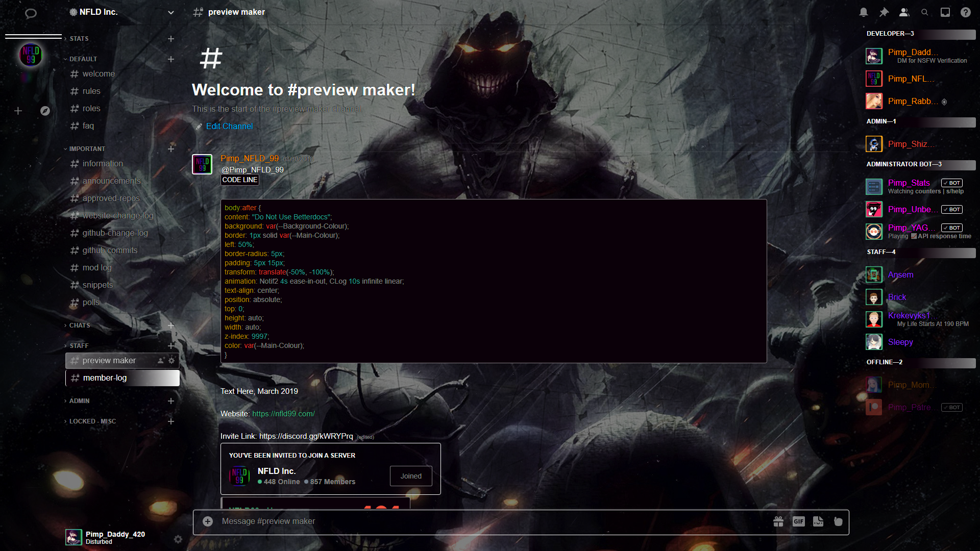Show pinned messages
Image resolution: width=980 pixels, height=551 pixels.
tap(884, 12)
